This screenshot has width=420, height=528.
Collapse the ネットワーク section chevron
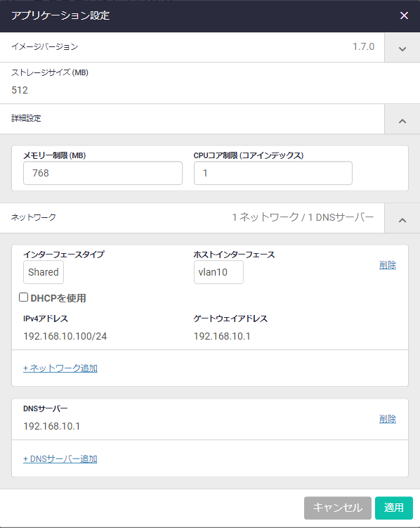pos(402,219)
